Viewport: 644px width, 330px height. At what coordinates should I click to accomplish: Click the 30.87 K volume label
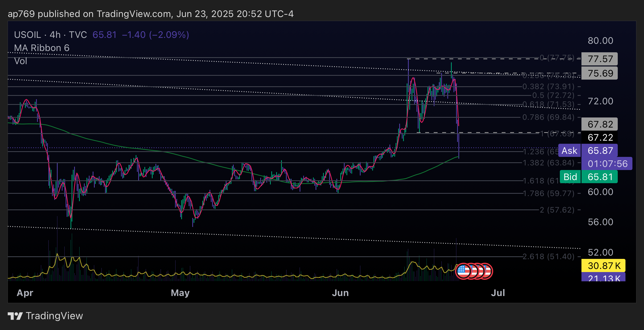603,266
